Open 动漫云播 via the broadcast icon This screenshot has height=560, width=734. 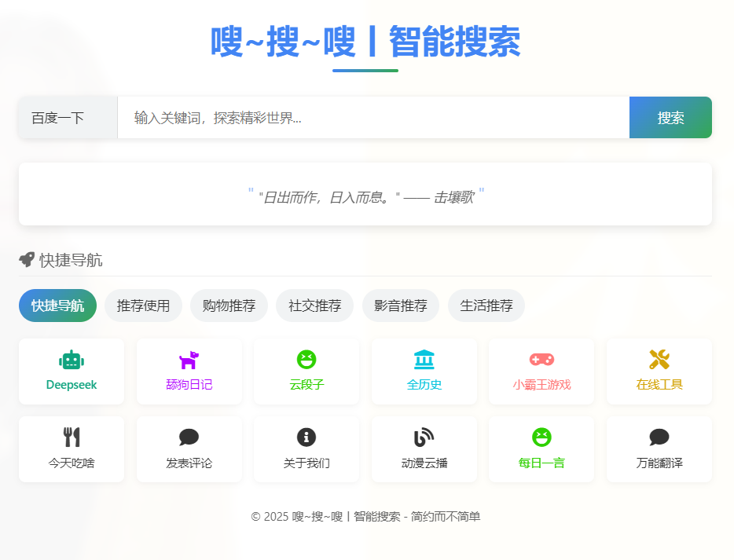424,437
